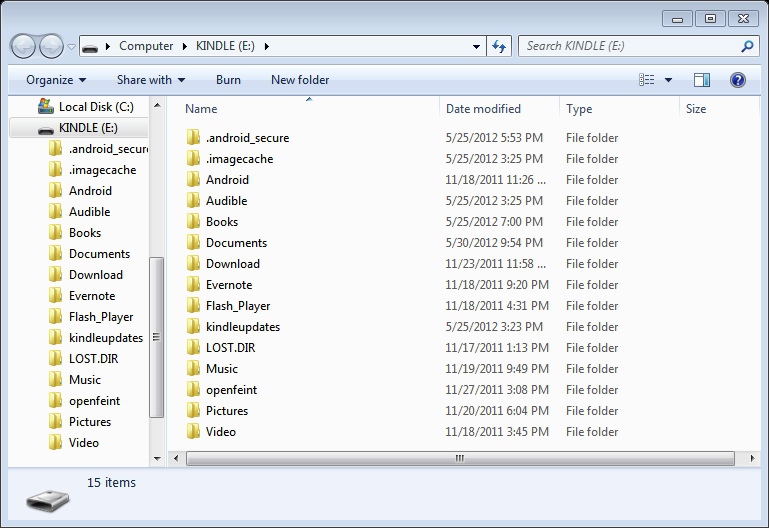Click the change view icon in toolbar
769x528 pixels.
point(647,80)
